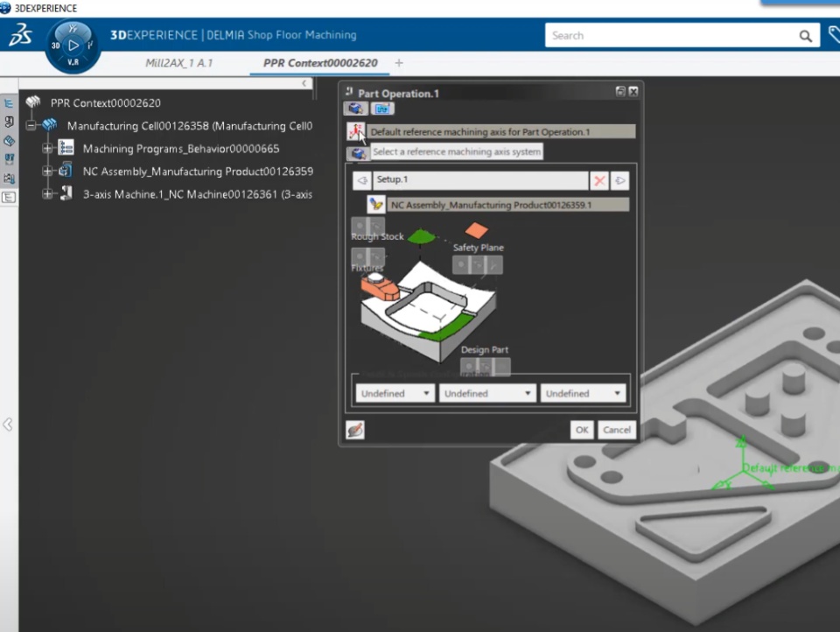Image resolution: width=840 pixels, height=632 pixels.
Task: Click the reference machining axis system icon
Action: tap(356, 132)
